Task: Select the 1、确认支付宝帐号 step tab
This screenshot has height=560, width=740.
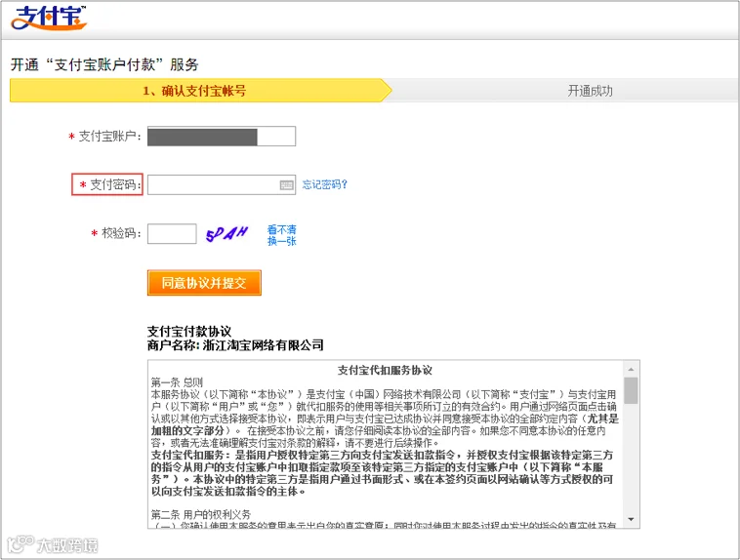Action: tap(200, 91)
